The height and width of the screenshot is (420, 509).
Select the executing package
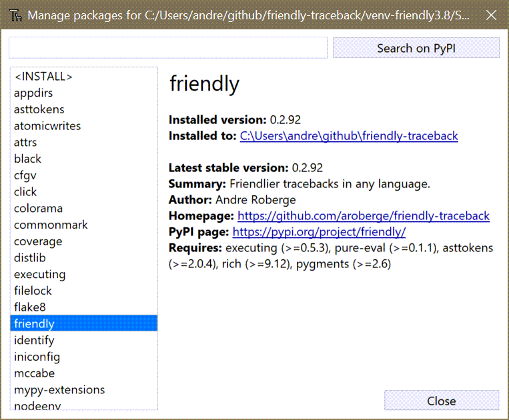click(84, 275)
